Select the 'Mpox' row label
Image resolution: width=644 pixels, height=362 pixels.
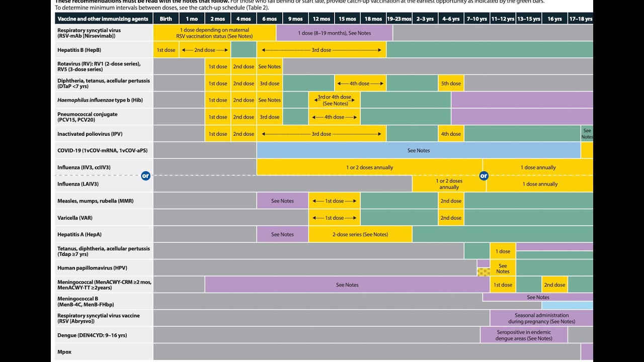coord(103,351)
